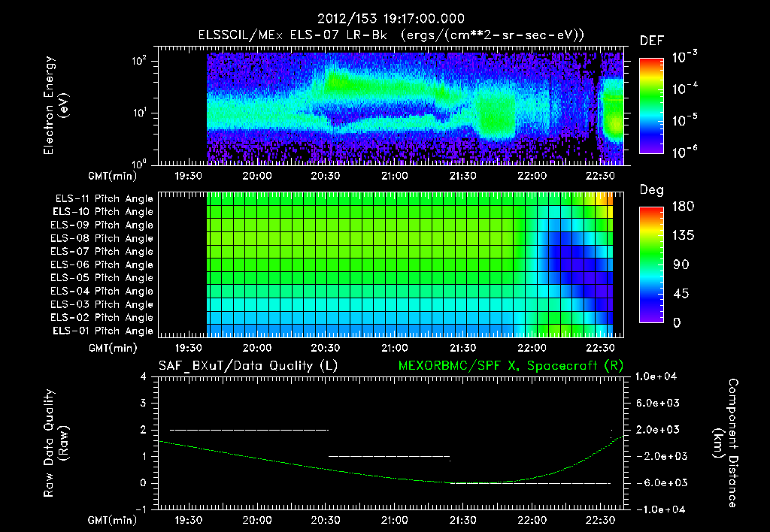Select the ELS-01 Pitch Angle row label
The width and height of the screenshot is (770, 532).
pos(103,331)
